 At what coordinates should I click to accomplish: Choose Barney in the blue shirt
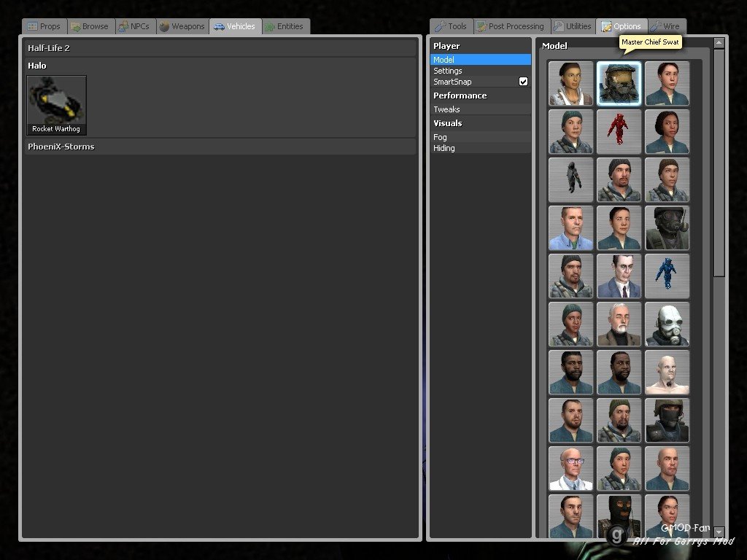tap(570, 227)
